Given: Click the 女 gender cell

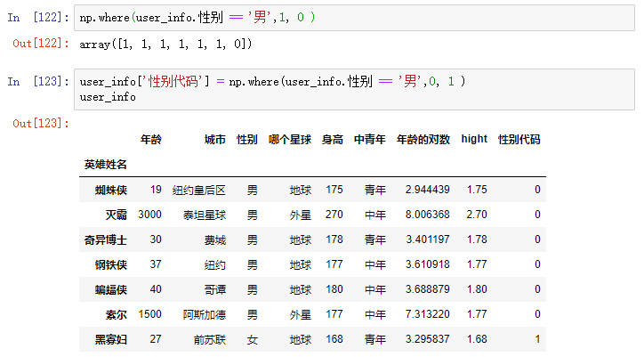Looking at the screenshot, I should (x=253, y=339).
